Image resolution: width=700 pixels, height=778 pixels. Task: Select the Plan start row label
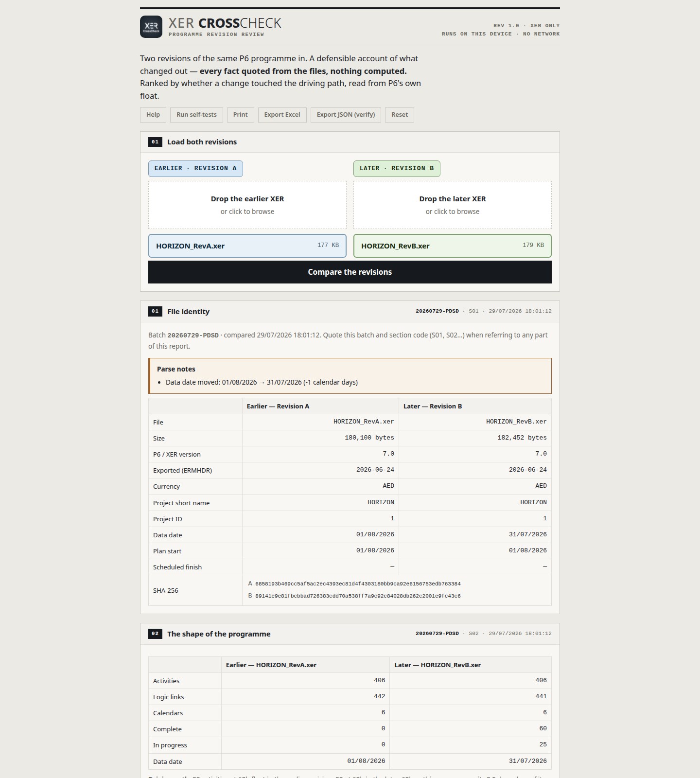[x=167, y=551]
